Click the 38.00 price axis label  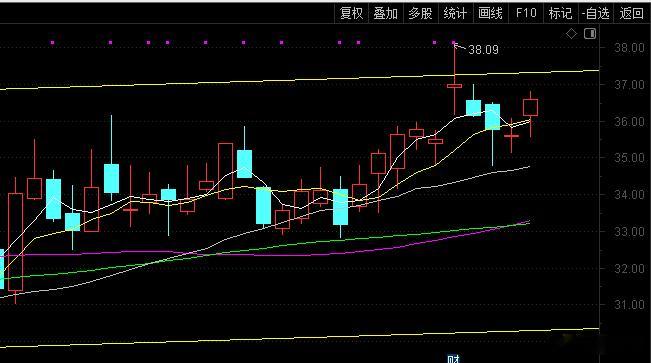point(629,48)
